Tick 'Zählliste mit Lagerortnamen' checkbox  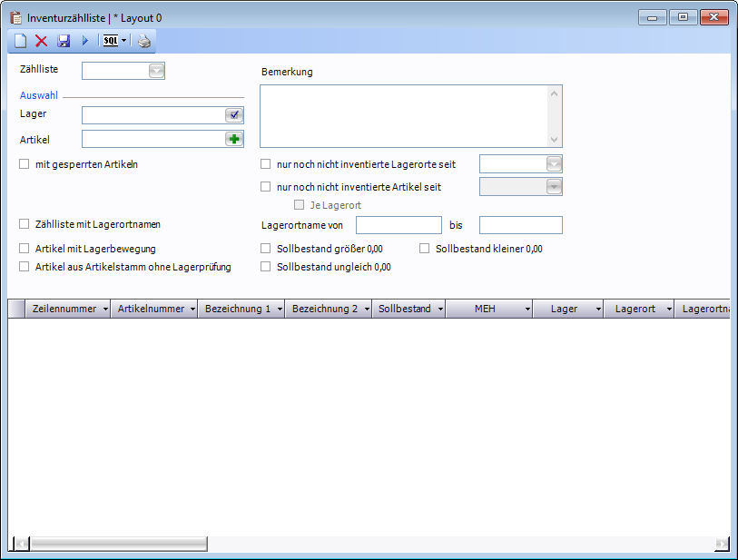(25, 223)
